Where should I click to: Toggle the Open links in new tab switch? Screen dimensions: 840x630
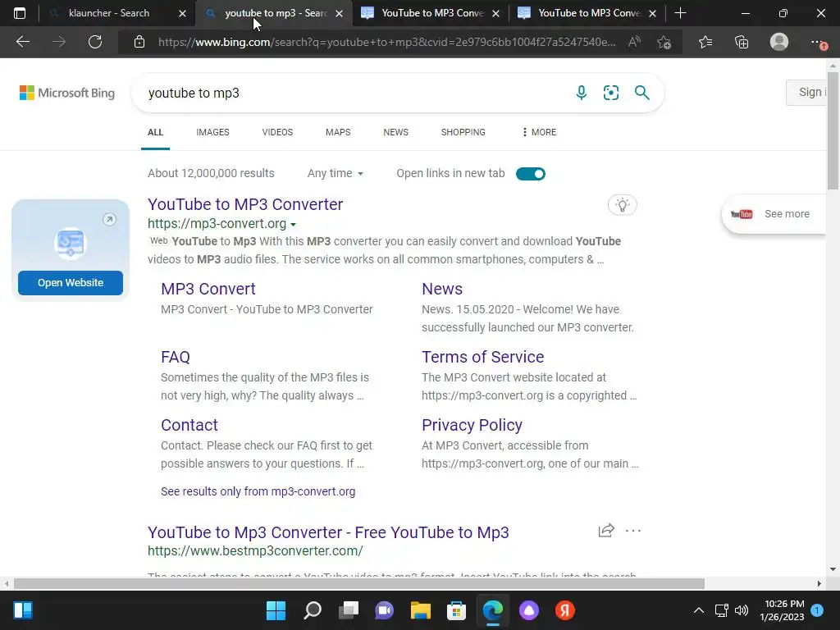tap(531, 174)
